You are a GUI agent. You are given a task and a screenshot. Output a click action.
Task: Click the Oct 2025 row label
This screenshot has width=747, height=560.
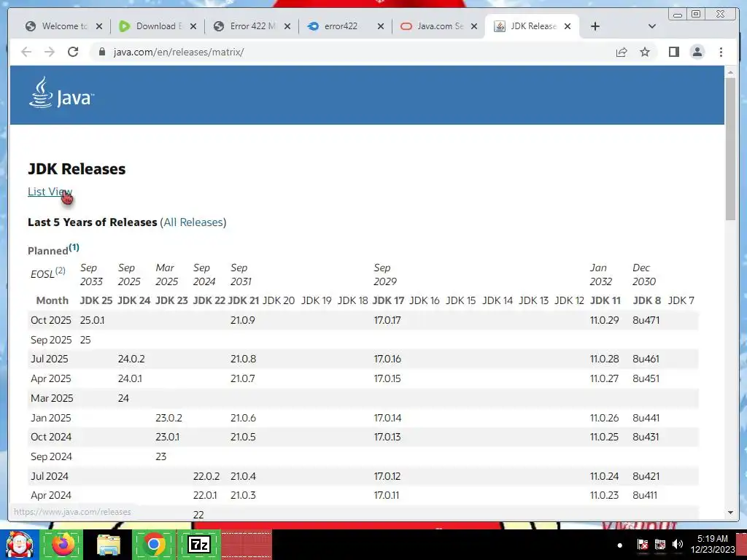pyautogui.click(x=50, y=320)
